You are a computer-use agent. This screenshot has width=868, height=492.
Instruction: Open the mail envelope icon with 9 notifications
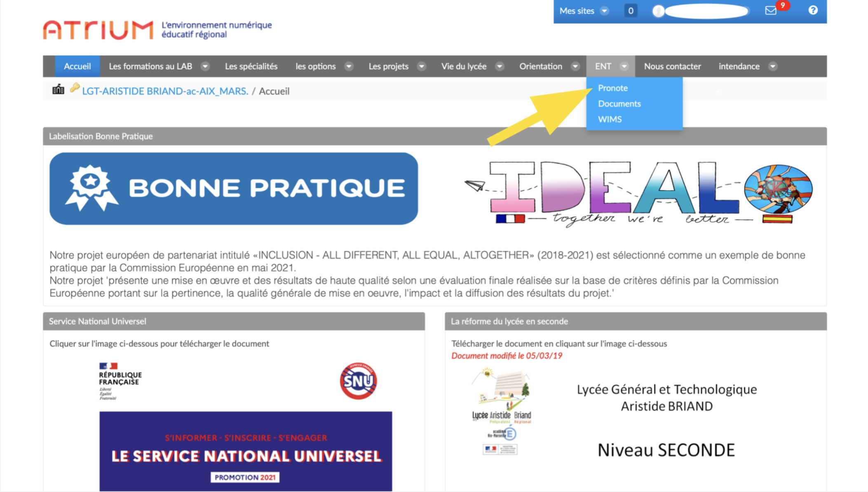coord(770,11)
